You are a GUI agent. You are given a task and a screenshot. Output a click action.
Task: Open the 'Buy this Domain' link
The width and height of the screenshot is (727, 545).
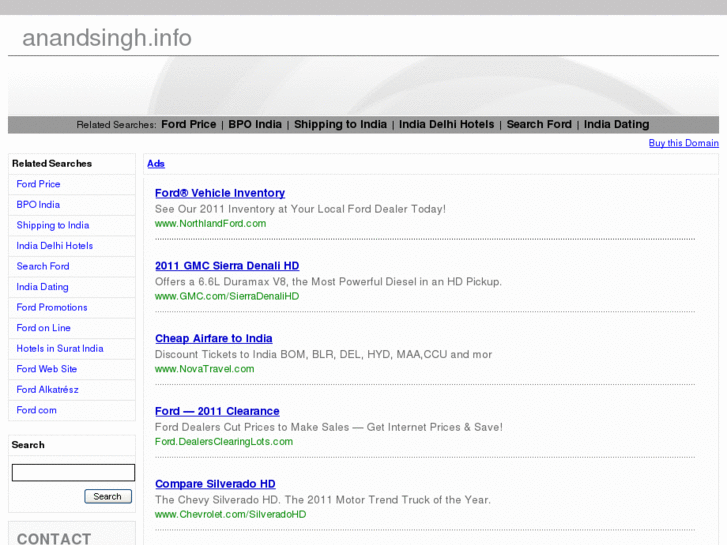click(683, 143)
